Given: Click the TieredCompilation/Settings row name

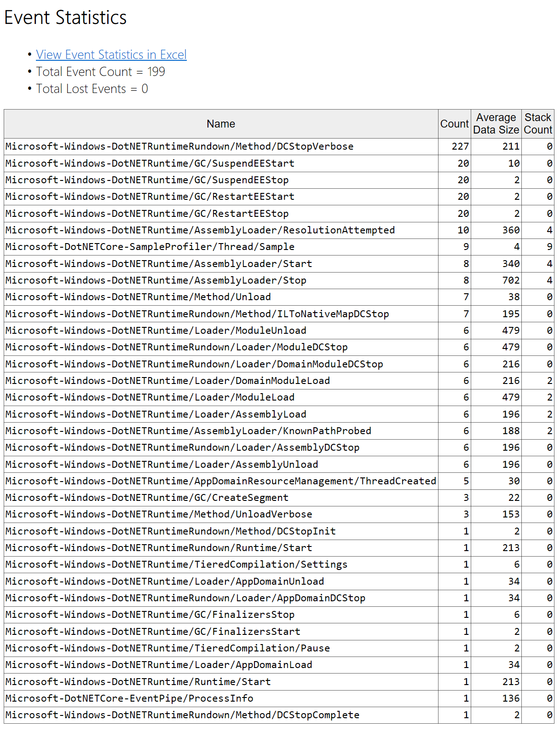Looking at the screenshot, I should point(177,564).
